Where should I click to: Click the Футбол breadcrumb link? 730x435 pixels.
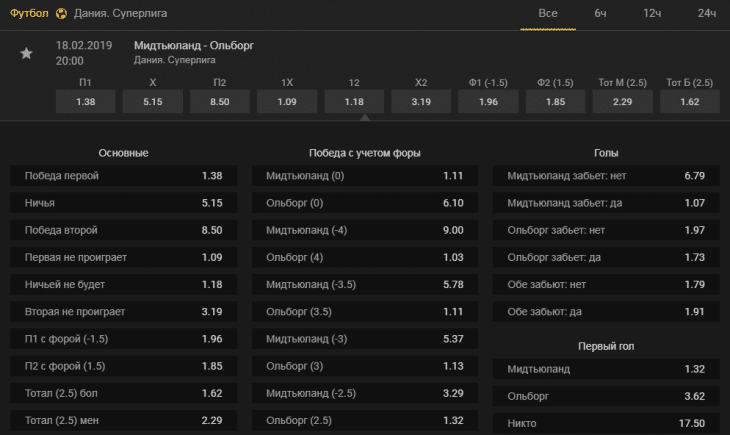pos(29,14)
